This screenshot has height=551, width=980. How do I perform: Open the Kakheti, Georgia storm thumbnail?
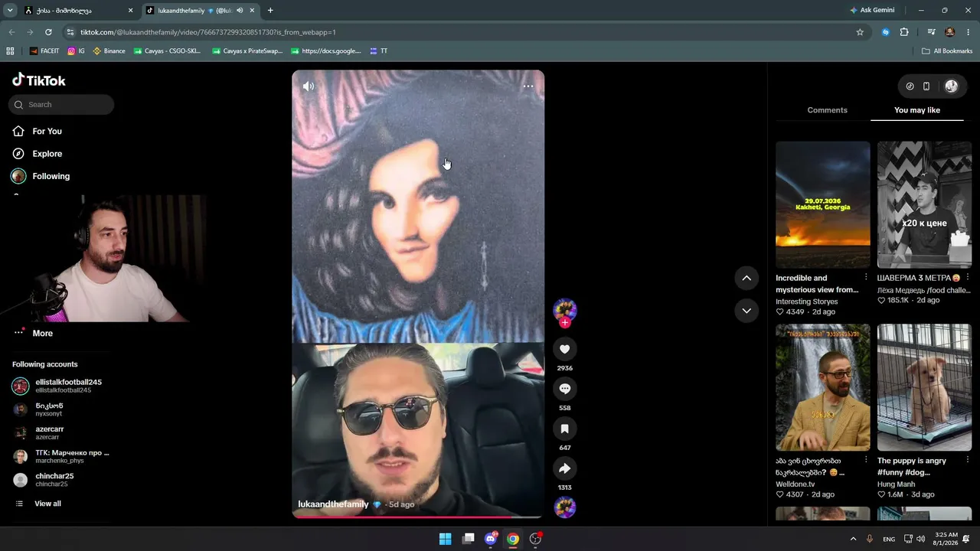point(823,204)
